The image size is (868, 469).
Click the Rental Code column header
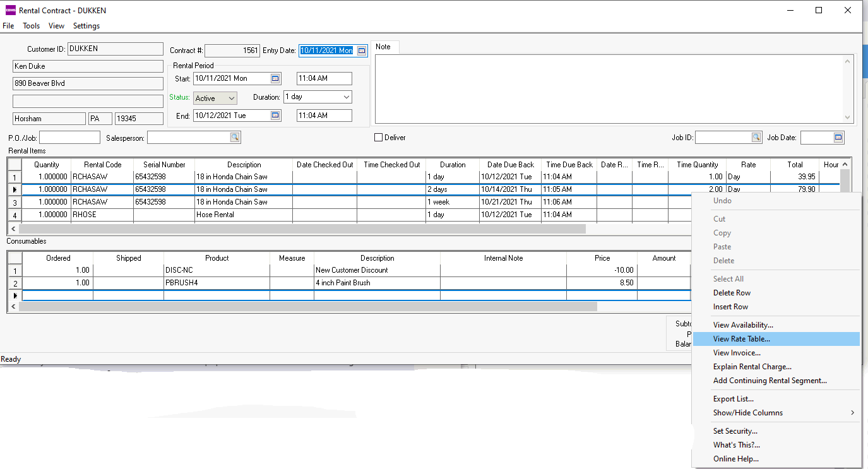pyautogui.click(x=102, y=165)
